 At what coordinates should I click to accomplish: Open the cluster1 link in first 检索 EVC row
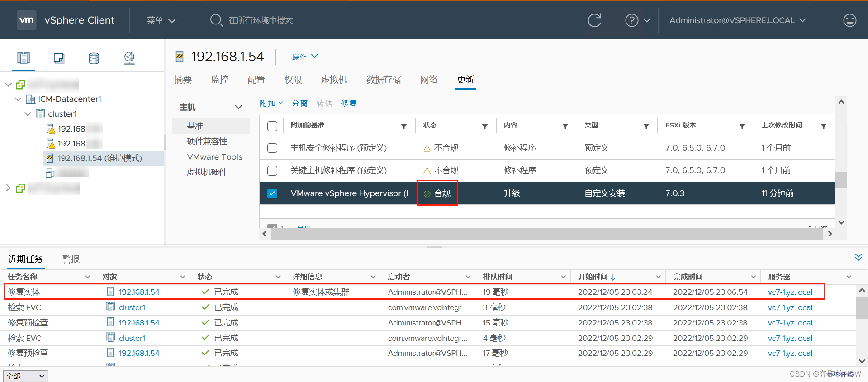pos(132,307)
